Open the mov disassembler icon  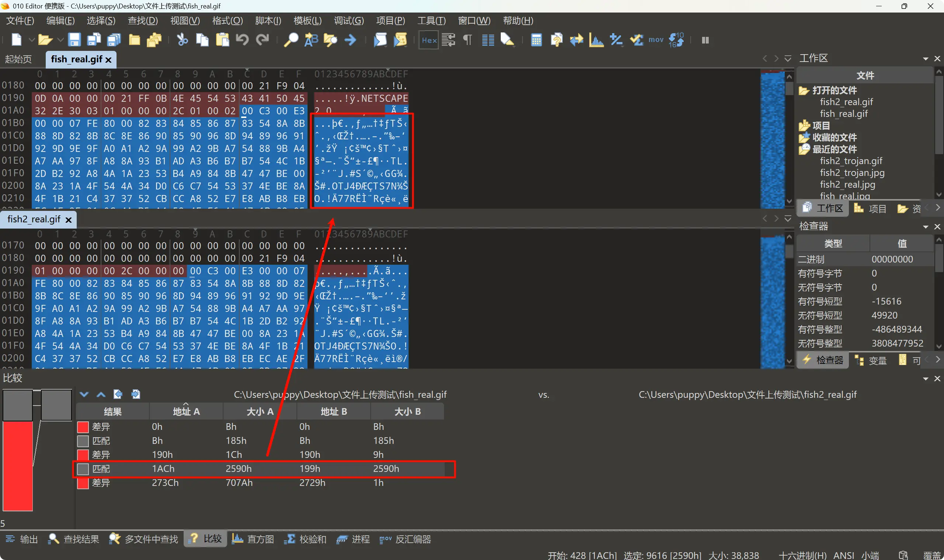click(x=656, y=39)
